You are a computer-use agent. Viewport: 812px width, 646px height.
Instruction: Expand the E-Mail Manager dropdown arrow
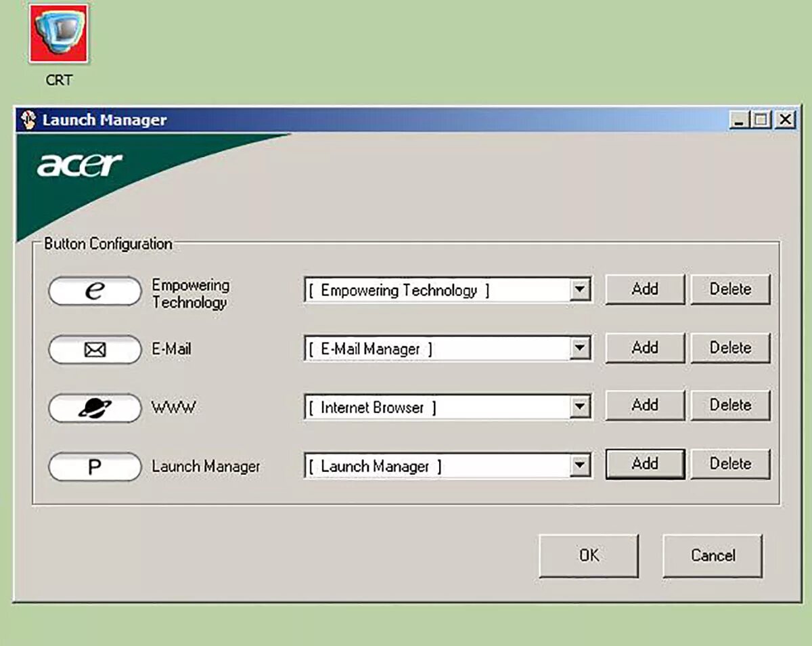pos(579,349)
